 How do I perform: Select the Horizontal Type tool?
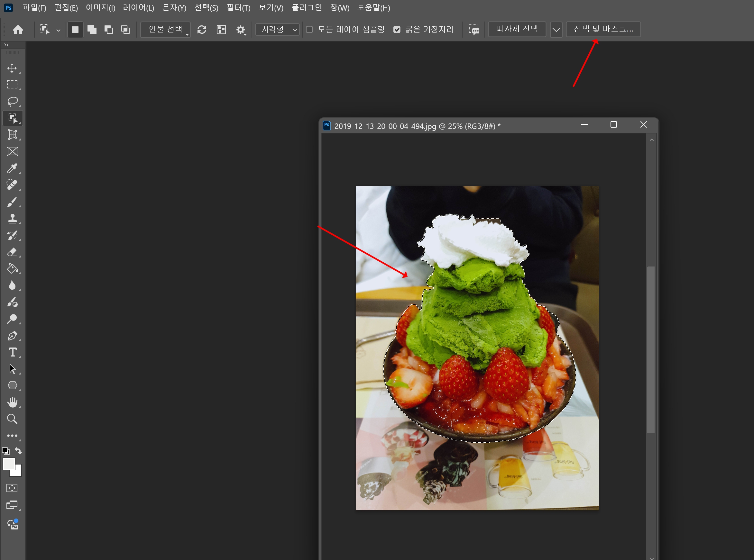pos(13,353)
